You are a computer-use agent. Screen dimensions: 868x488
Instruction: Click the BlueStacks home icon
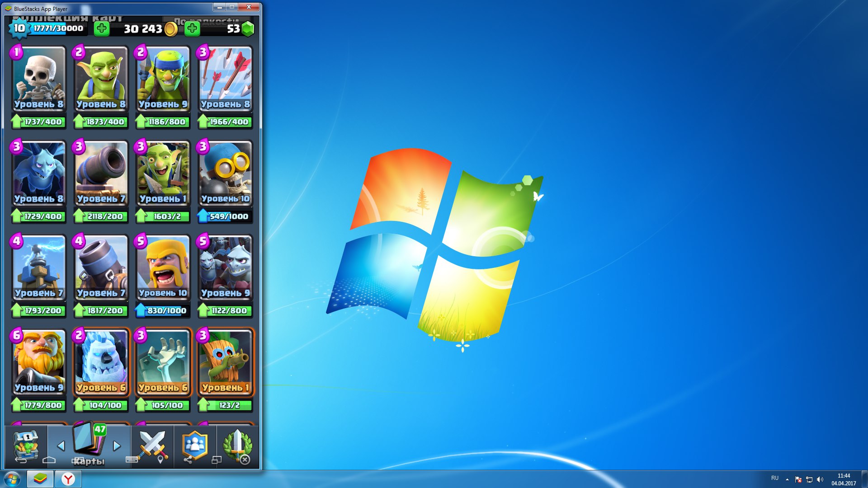49,460
